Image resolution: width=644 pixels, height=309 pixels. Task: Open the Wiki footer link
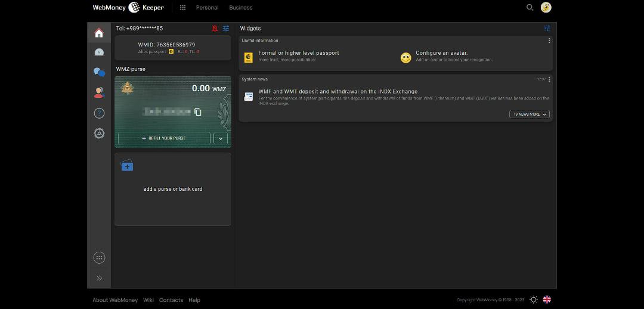coord(148,300)
